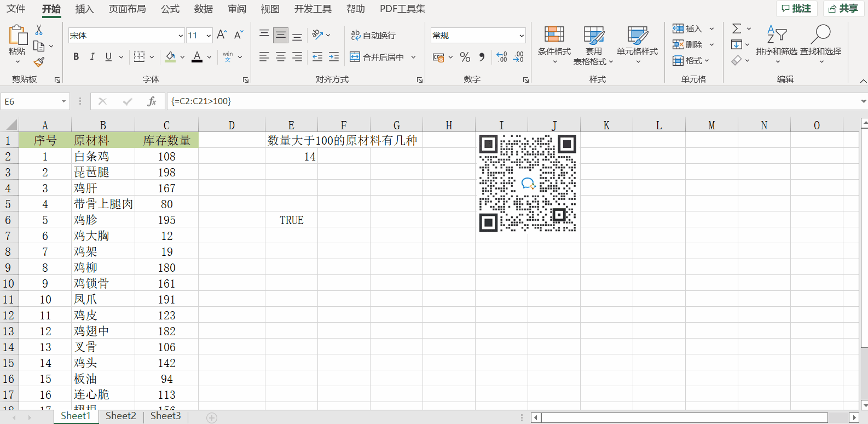Switch to the 公式 ribbon tab
This screenshot has width=868, height=424.
pos(170,9)
